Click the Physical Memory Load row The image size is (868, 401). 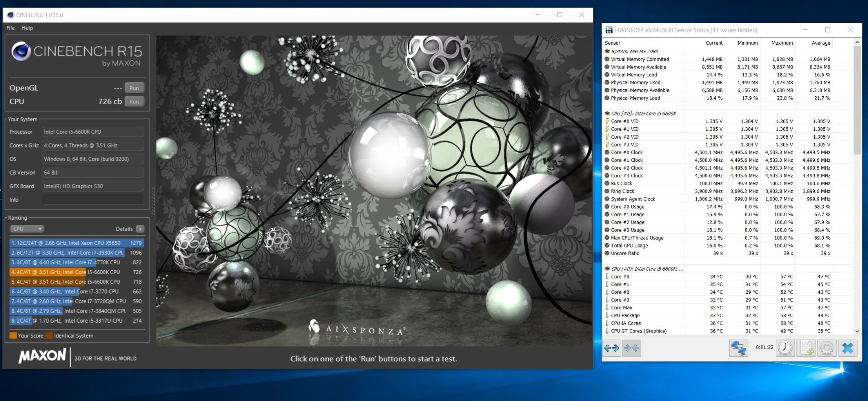click(728, 98)
